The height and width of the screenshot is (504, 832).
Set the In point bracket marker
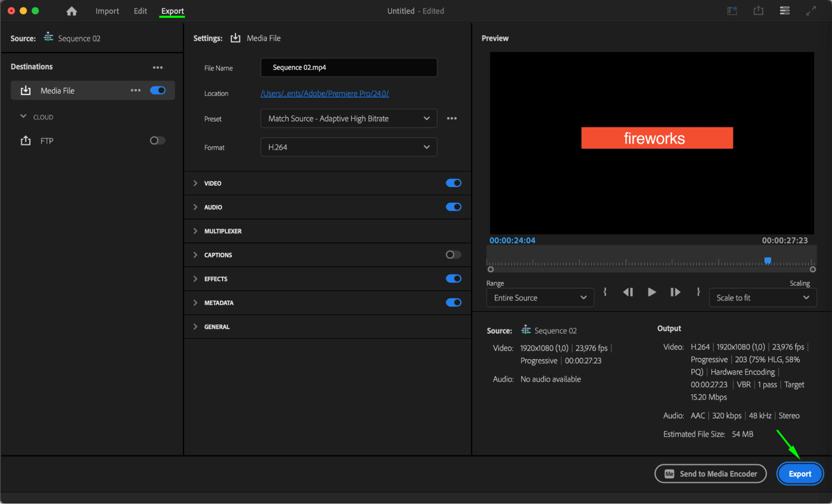pyautogui.click(x=605, y=292)
